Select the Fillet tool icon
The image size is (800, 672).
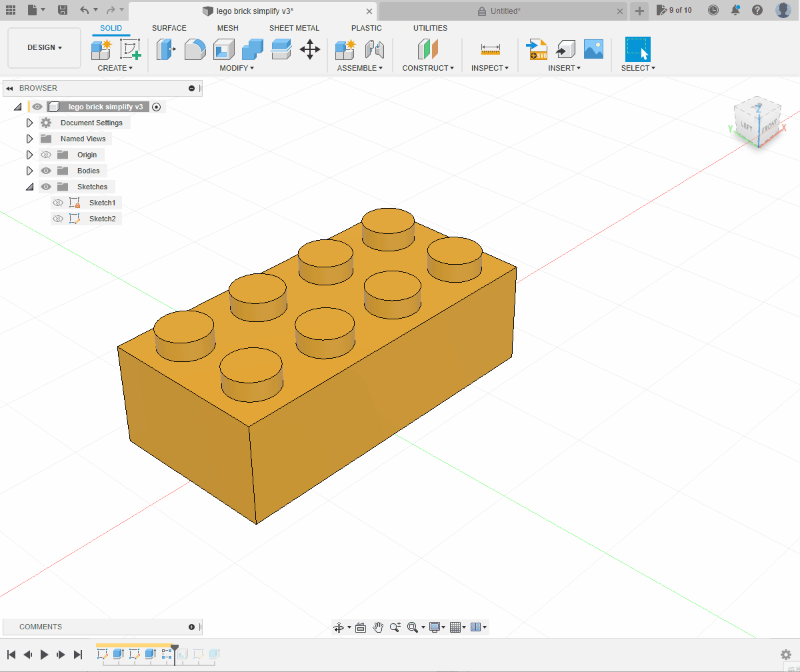click(195, 49)
